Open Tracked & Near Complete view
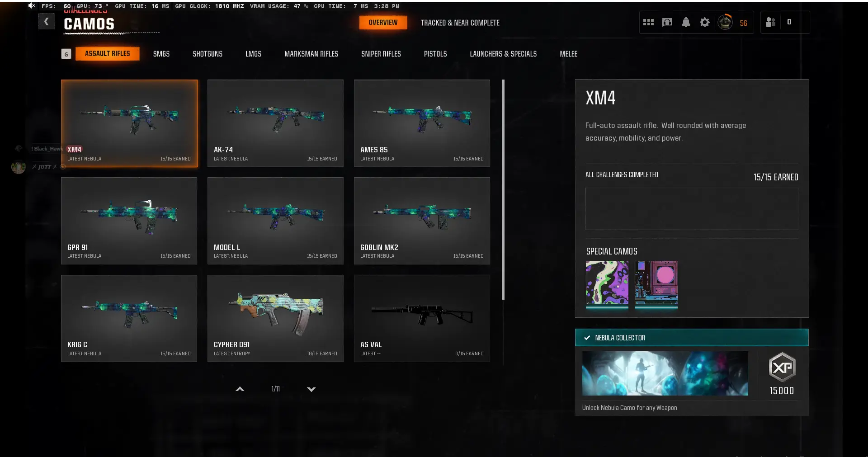The height and width of the screenshot is (457, 868). click(x=460, y=23)
